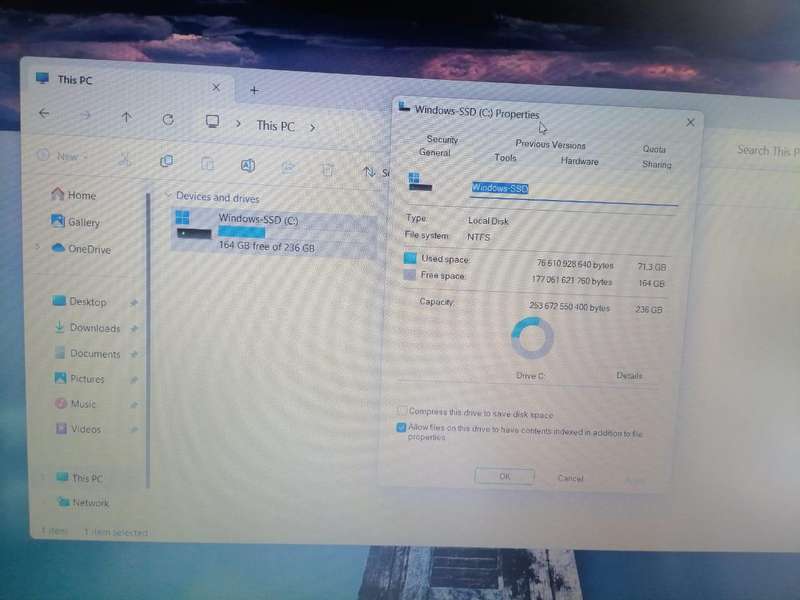
Task: Open Home in the sidebar
Action: pyautogui.click(x=73, y=194)
